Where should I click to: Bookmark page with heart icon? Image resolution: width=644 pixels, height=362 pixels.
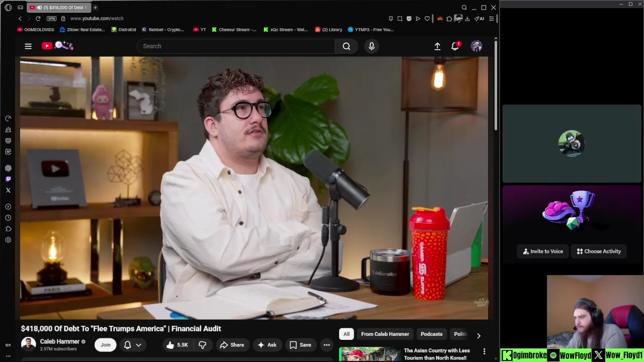coord(427,19)
